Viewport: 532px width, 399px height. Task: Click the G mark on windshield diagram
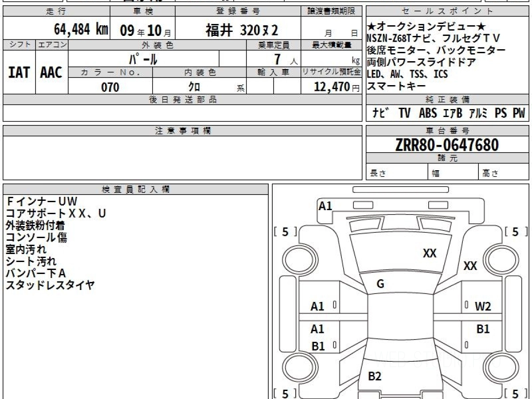pos(380,285)
